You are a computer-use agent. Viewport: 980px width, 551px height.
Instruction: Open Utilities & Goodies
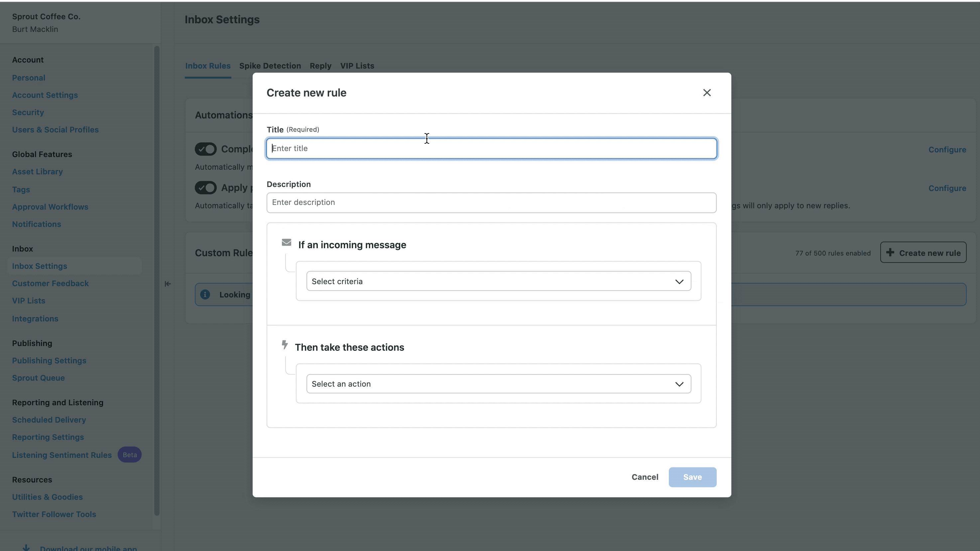point(47,497)
